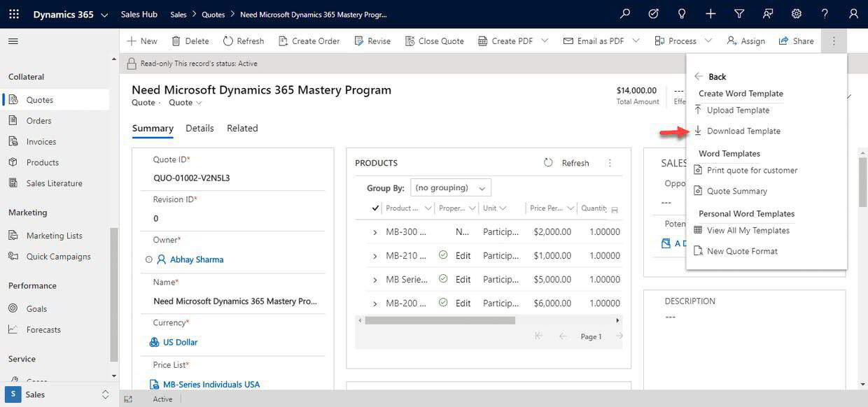Open the Dynamics 365 app launcher waffle

(x=14, y=14)
